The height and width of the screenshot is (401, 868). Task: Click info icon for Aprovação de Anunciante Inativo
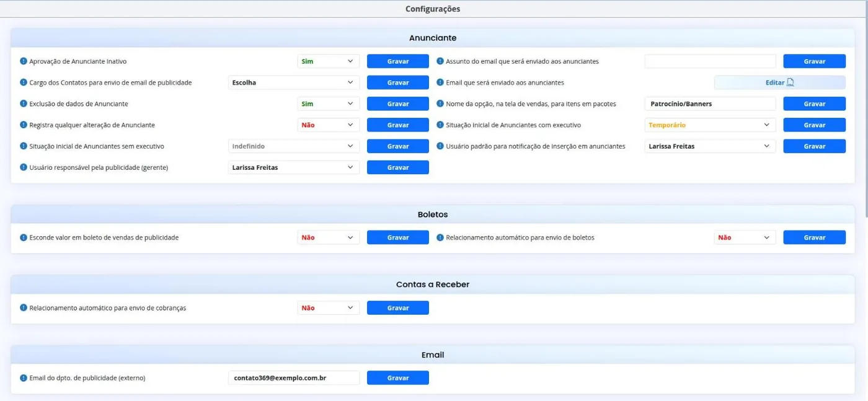click(24, 61)
